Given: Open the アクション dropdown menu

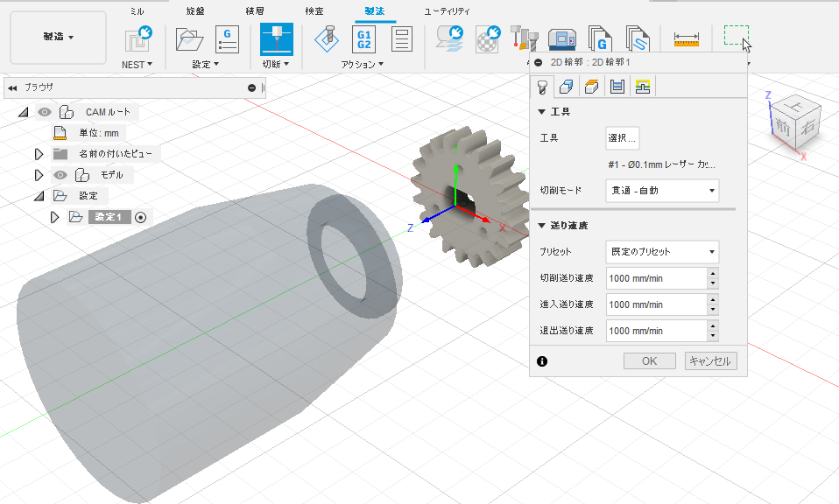Looking at the screenshot, I should point(363,65).
